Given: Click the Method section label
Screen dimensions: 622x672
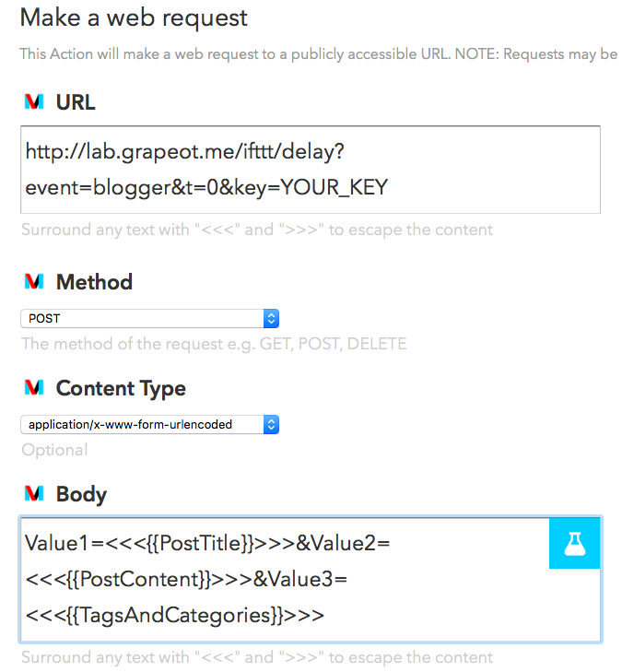Looking at the screenshot, I should (94, 282).
